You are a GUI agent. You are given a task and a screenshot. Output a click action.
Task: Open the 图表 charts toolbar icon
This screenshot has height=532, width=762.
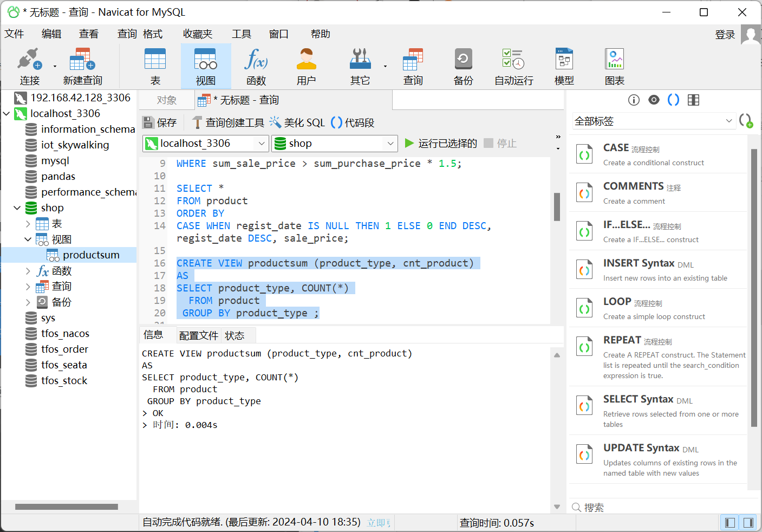(615, 66)
